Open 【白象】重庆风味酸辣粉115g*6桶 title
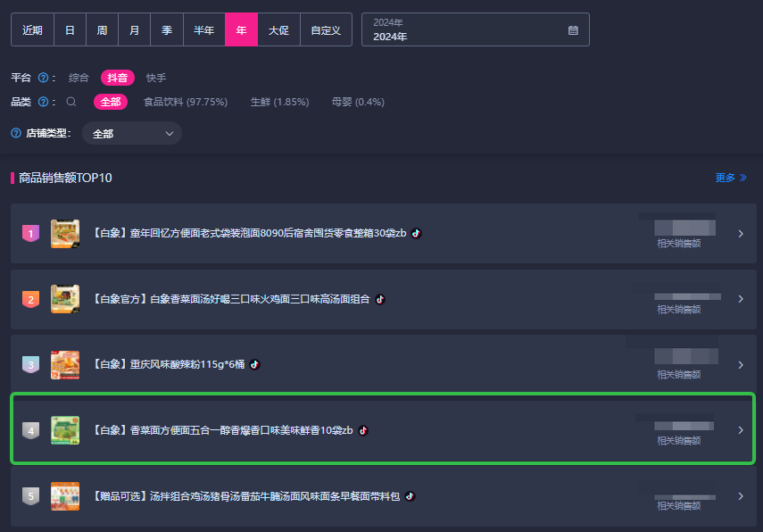The height and width of the screenshot is (532, 763). click(x=169, y=364)
